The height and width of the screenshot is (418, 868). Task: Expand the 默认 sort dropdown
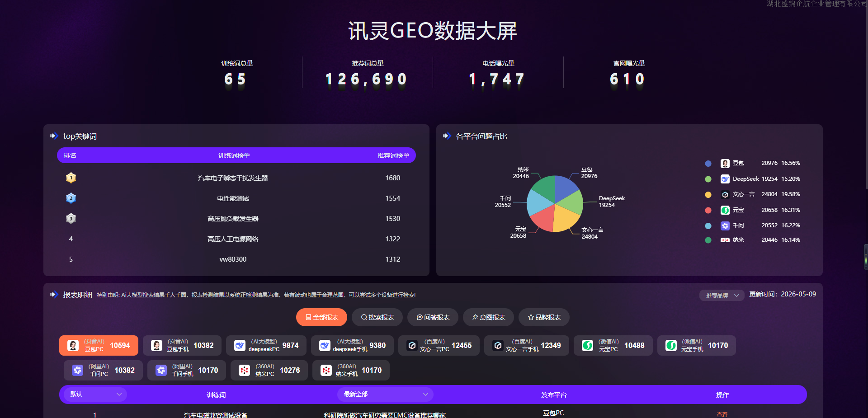click(95, 395)
